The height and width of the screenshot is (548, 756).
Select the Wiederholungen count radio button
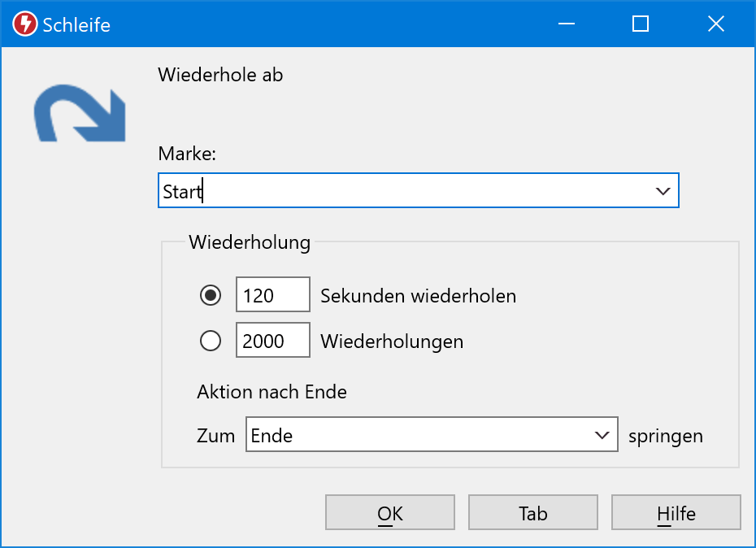[211, 341]
